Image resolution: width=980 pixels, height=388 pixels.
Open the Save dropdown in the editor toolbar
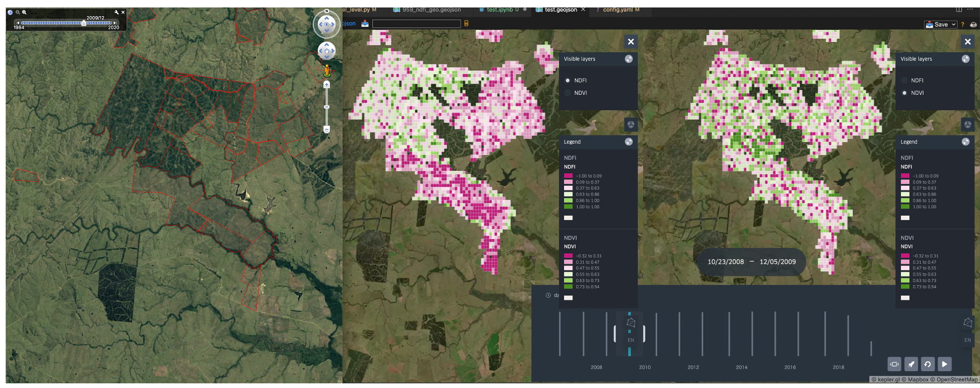coord(941,24)
